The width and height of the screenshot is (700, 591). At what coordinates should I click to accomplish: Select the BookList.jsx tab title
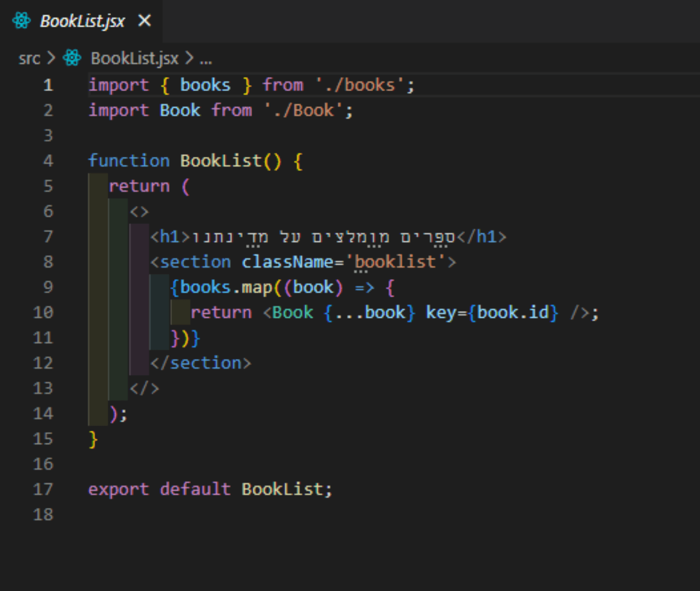tap(82, 21)
